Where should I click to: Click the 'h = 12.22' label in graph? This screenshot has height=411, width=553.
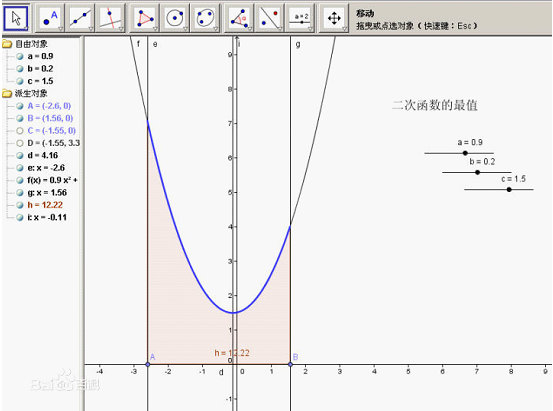(232, 353)
